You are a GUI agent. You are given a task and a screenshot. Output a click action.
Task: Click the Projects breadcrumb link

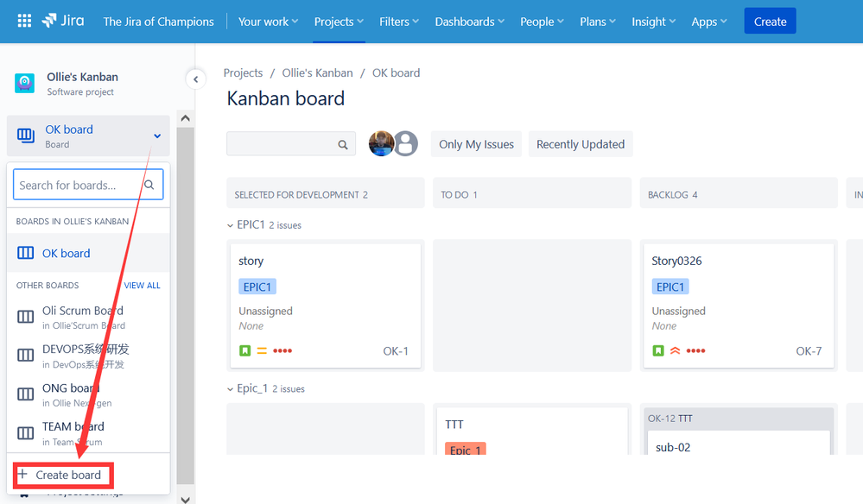click(243, 72)
